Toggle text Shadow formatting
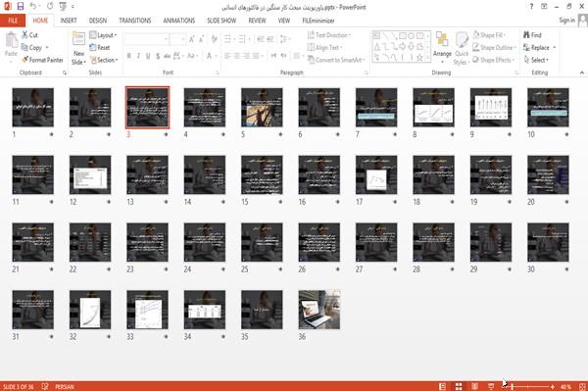The width and height of the screenshot is (588, 391). pyautogui.click(x=158, y=56)
